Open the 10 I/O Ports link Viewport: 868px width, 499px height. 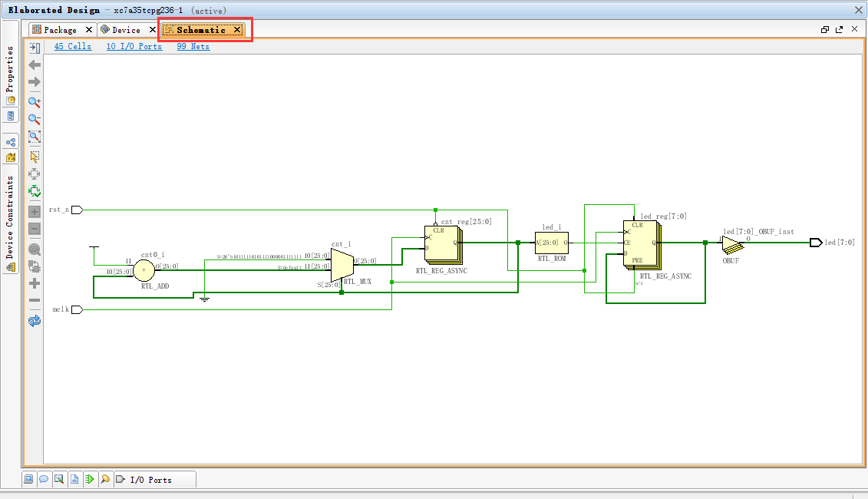click(134, 47)
